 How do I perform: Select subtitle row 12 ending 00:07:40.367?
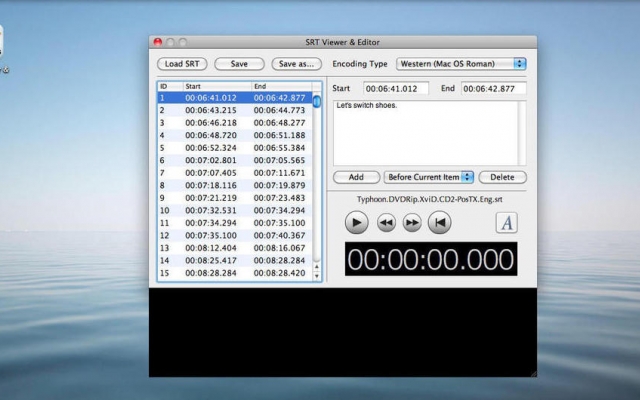235,236
